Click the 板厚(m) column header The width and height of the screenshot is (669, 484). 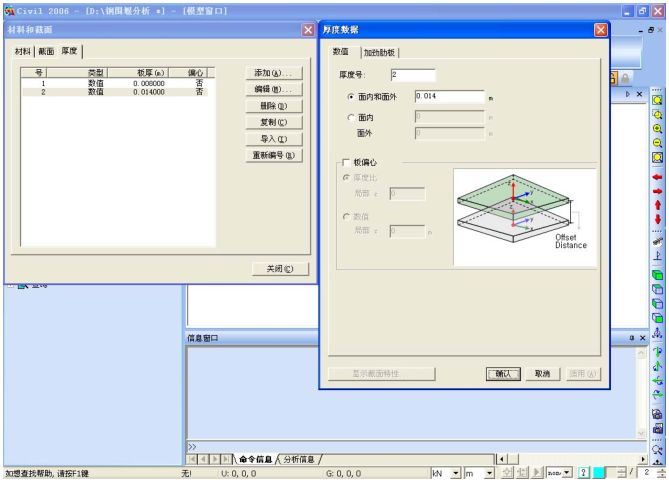(x=138, y=73)
